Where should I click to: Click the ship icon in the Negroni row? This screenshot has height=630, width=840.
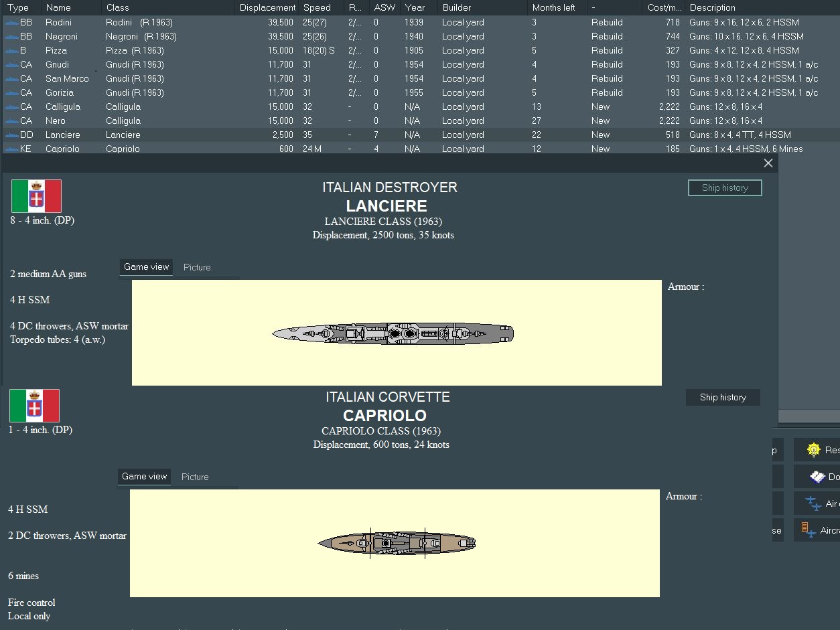point(11,36)
